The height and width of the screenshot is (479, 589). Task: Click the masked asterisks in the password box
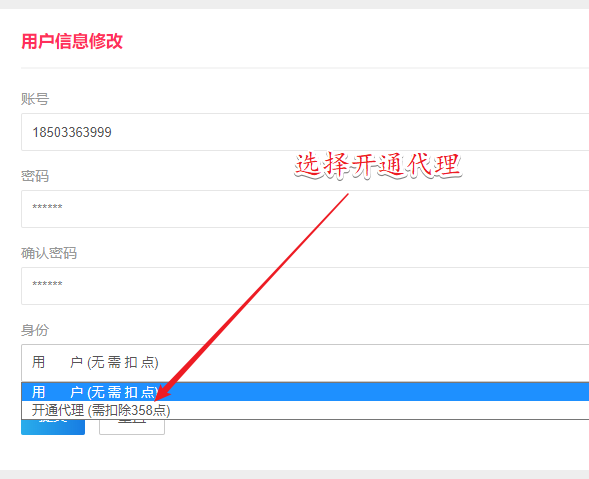47,207
